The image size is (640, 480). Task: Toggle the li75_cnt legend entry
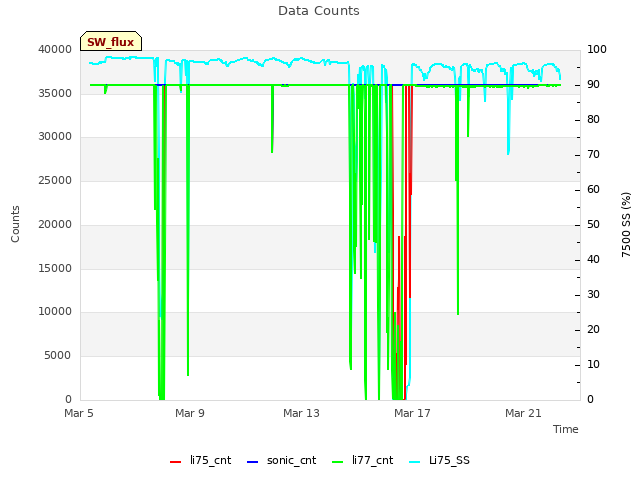(x=200, y=460)
